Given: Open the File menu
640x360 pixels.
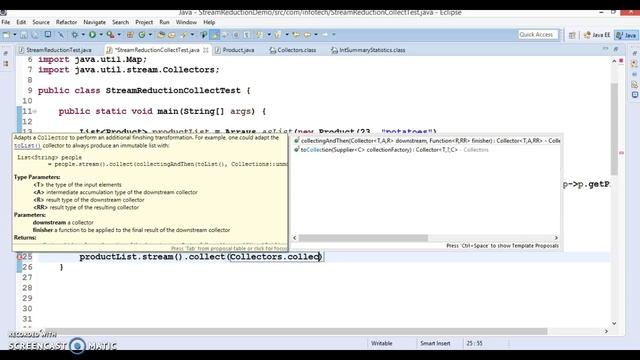Looking at the screenshot, I should click(6, 22).
